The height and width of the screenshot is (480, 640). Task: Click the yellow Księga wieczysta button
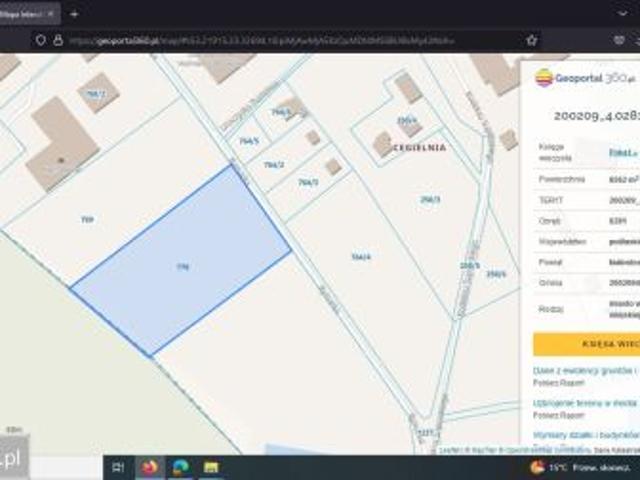[587, 344]
